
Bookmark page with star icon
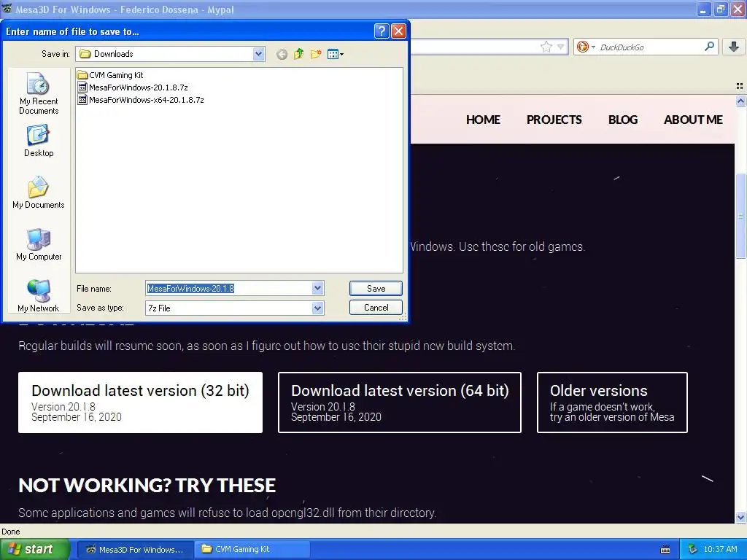546,47
